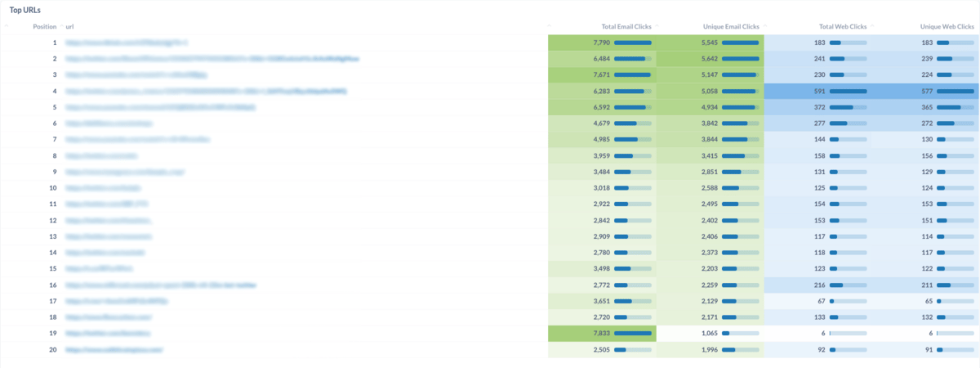Select the 6,283 total email clicks cell
Screen dimensions: 980x368
(x=600, y=91)
